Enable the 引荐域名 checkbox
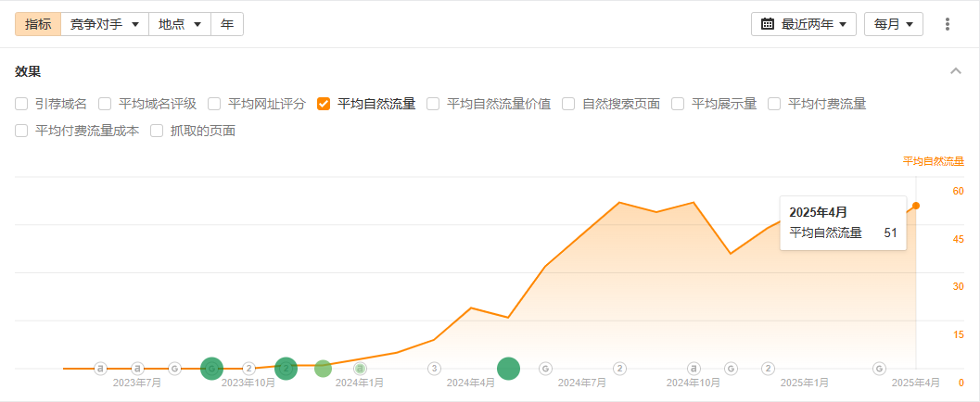 (21, 104)
